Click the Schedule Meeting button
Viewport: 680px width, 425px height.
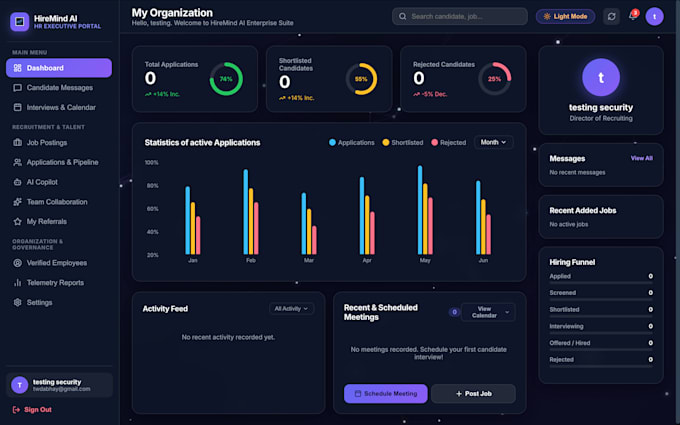coord(386,394)
